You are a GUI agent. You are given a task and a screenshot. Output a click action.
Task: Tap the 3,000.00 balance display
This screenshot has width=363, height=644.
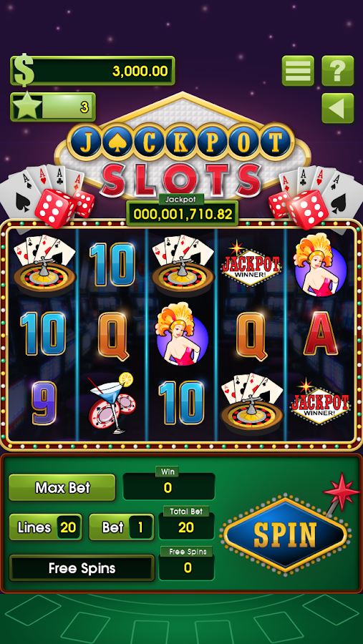point(93,71)
